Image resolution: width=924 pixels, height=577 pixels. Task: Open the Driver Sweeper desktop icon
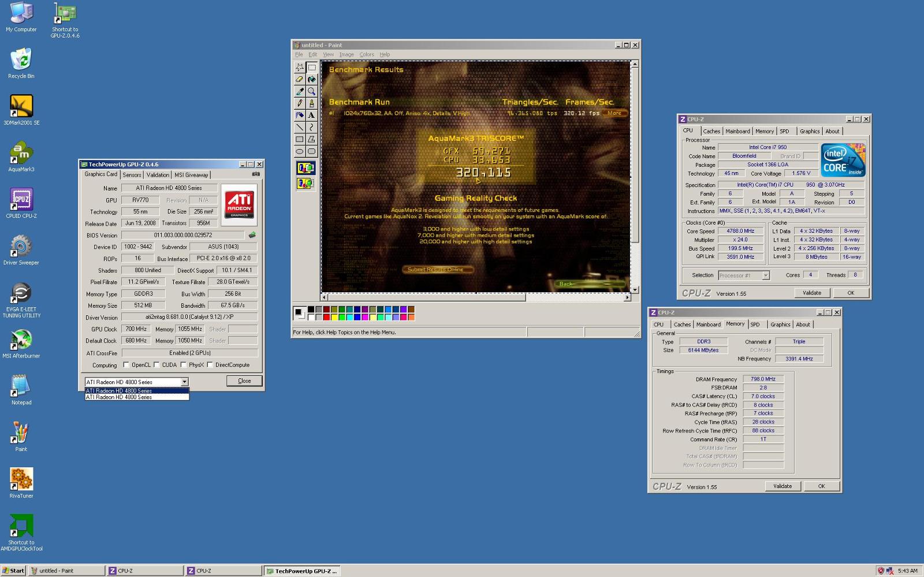(x=21, y=250)
